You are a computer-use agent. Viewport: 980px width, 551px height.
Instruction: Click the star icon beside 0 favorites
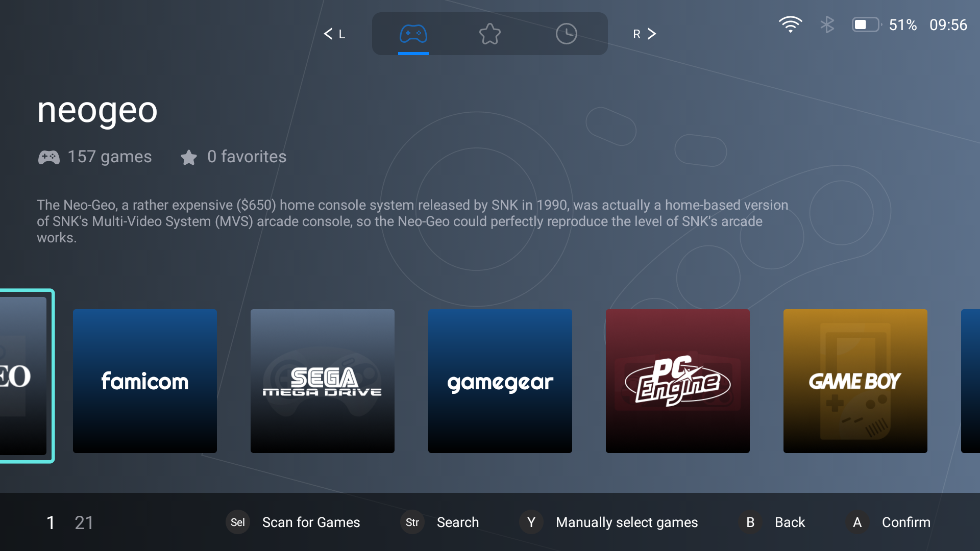tap(189, 157)
